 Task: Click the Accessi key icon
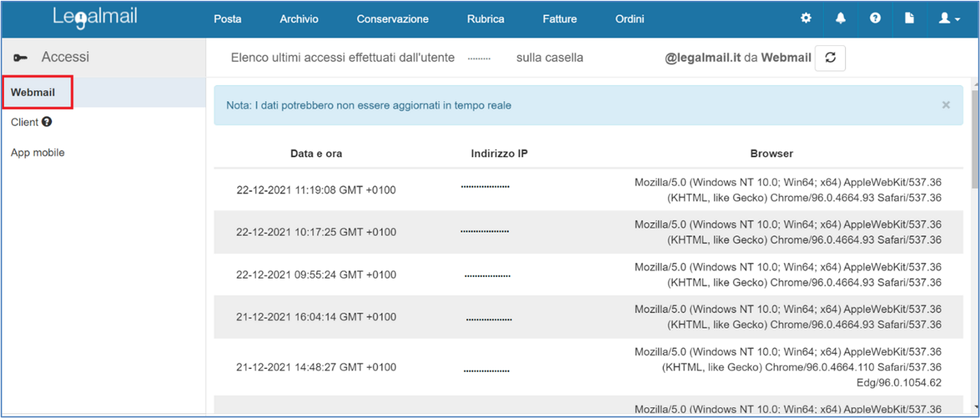click(x=21, y=58)
